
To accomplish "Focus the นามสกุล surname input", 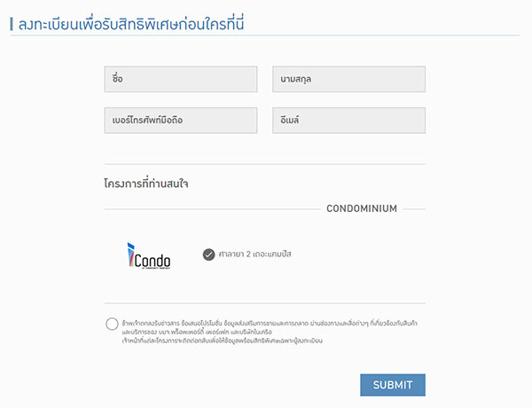I will 348,79.
